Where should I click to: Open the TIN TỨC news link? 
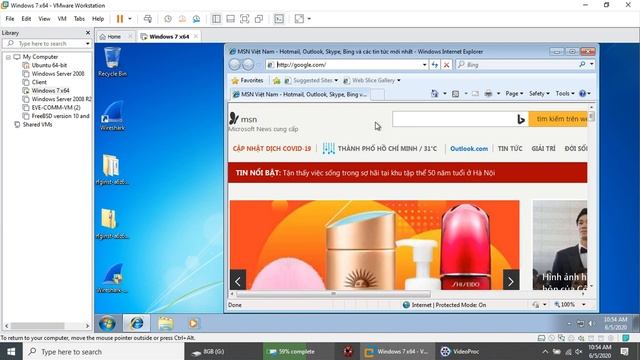point(510,149)
